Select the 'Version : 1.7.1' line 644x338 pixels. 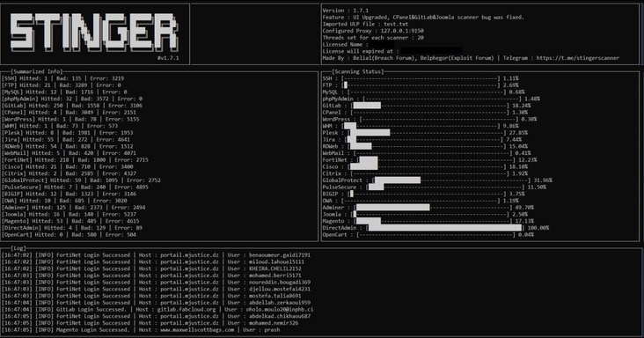(x=346, y=11)
